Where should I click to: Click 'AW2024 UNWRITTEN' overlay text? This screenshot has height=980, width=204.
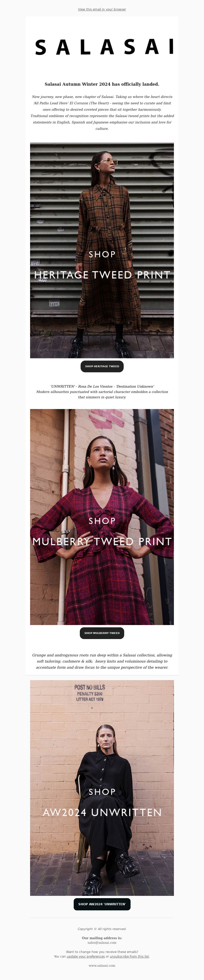(102, 812)
